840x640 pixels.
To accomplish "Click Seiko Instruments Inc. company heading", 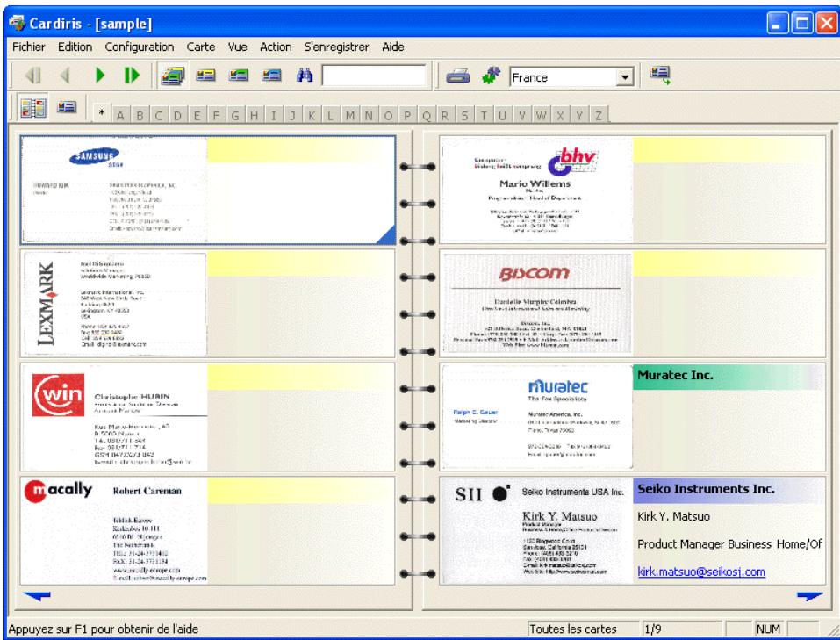I will [x=706, y=489].
